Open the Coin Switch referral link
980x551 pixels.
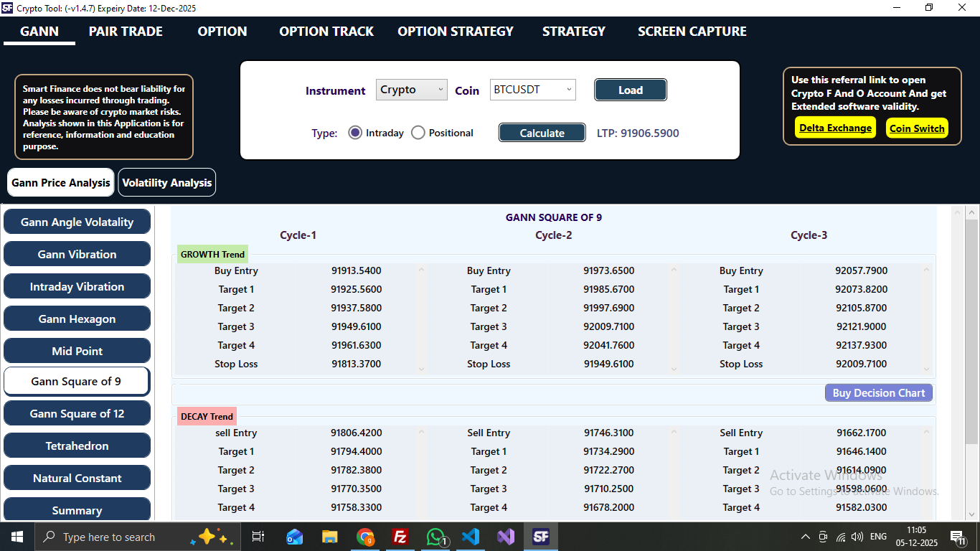pos(917,128)
